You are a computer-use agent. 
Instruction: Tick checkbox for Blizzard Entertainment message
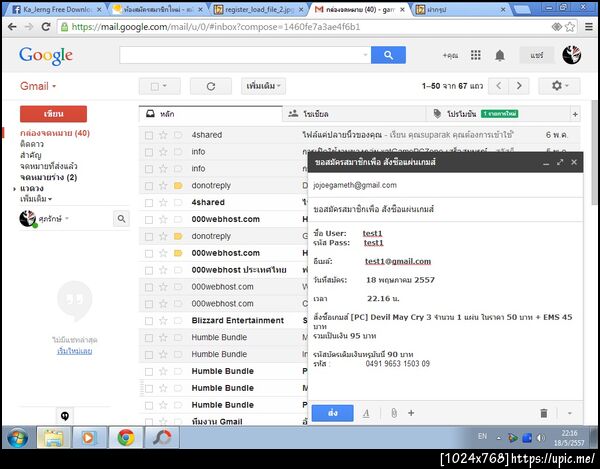(x=149, y=321)
